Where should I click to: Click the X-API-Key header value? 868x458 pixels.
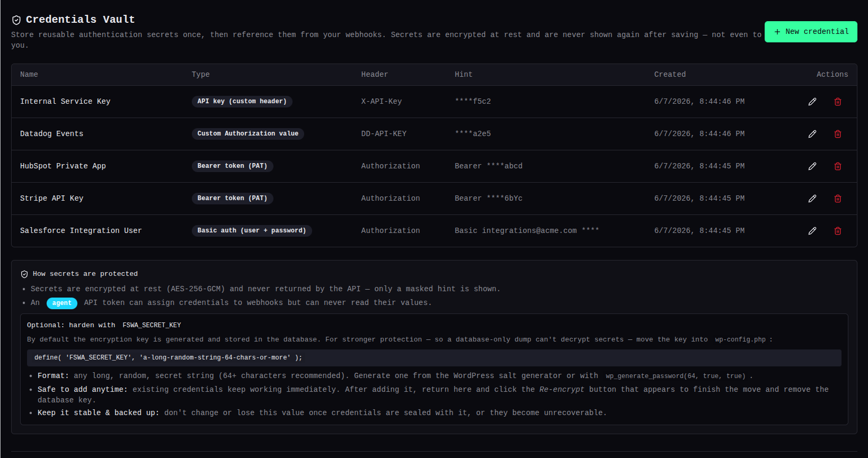coord(382,102)
